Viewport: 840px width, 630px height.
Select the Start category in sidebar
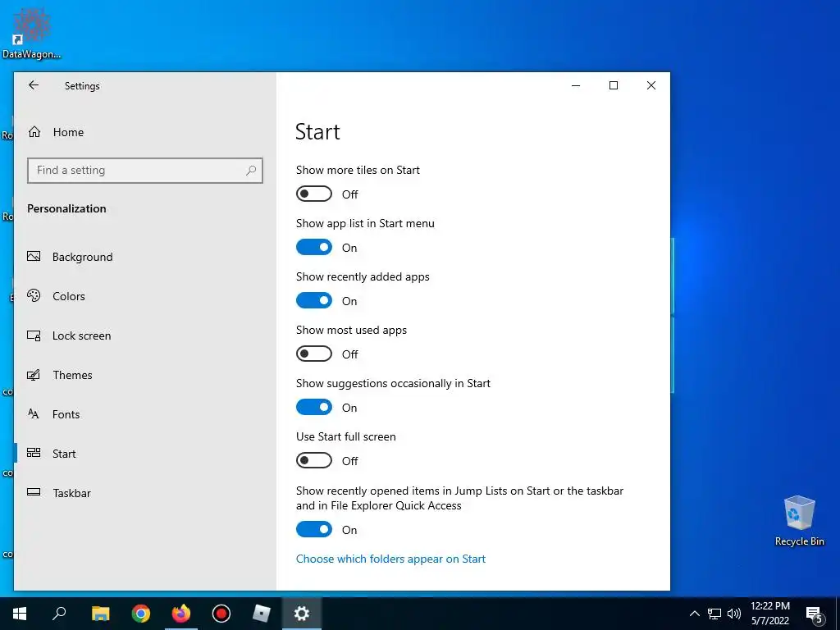pos(144,454)
